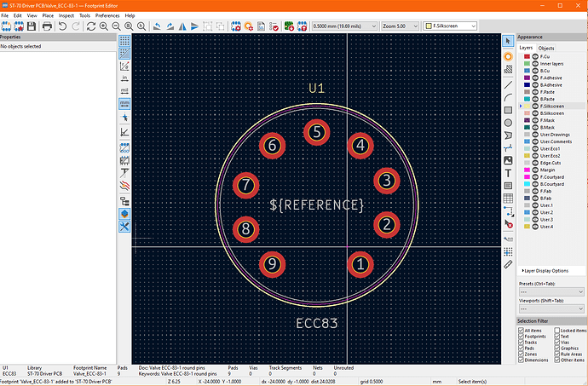Select the Add Table tool

click(508, 199)
